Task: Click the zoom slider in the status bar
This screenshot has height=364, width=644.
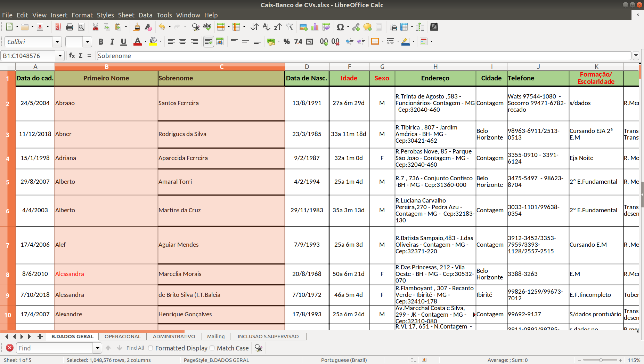Action: (601, 360)
